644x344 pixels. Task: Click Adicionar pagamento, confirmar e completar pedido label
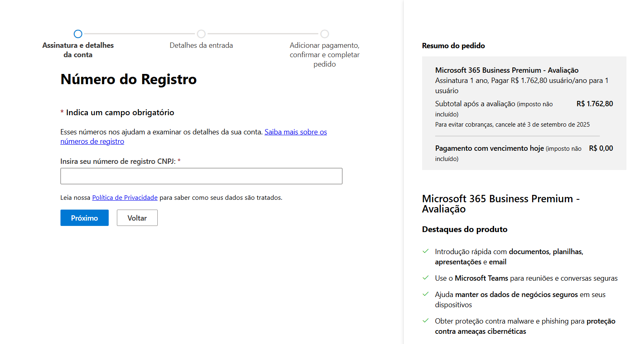(324, 55)
